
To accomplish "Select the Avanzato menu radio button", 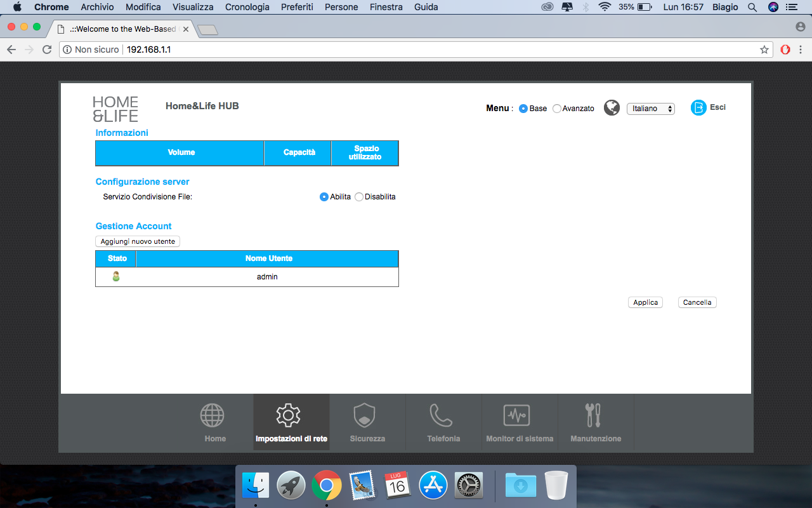I will coord(557,109).
